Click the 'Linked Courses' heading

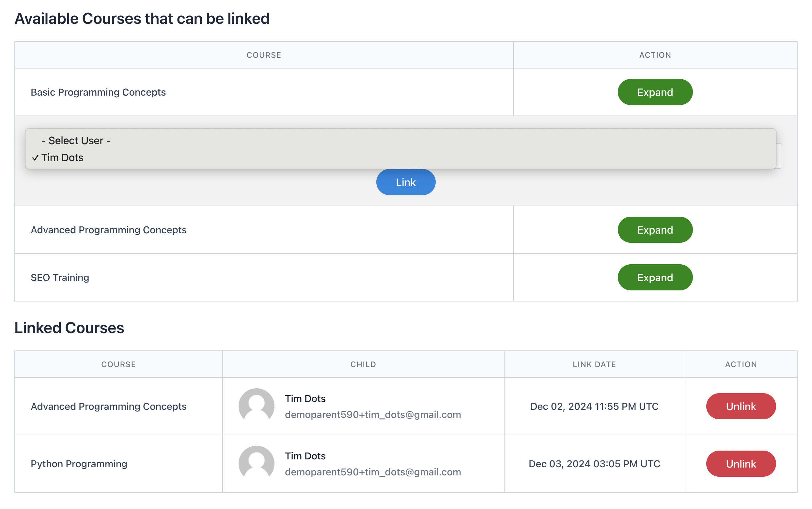pyautogui.click(x=70, y=328)
